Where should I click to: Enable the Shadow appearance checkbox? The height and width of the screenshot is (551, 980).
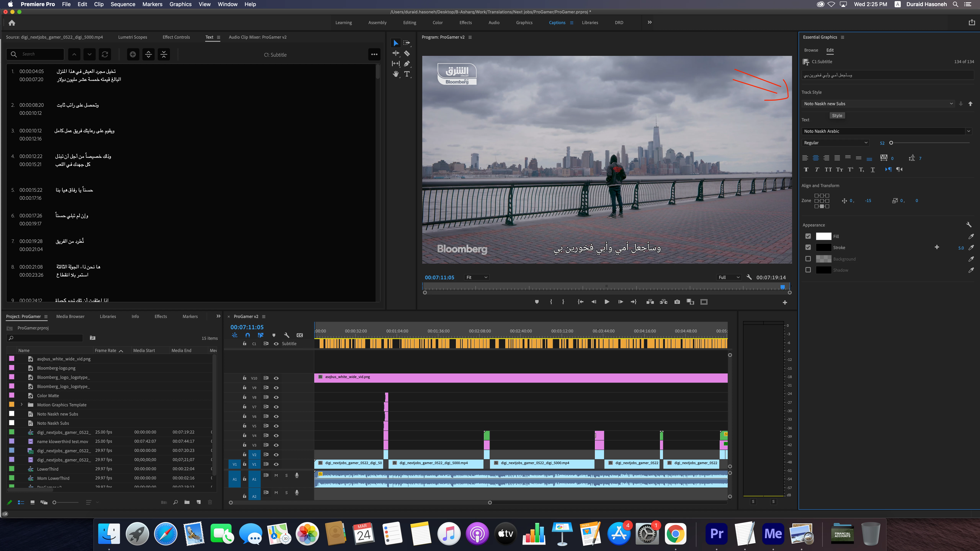[x=808, y=270]
